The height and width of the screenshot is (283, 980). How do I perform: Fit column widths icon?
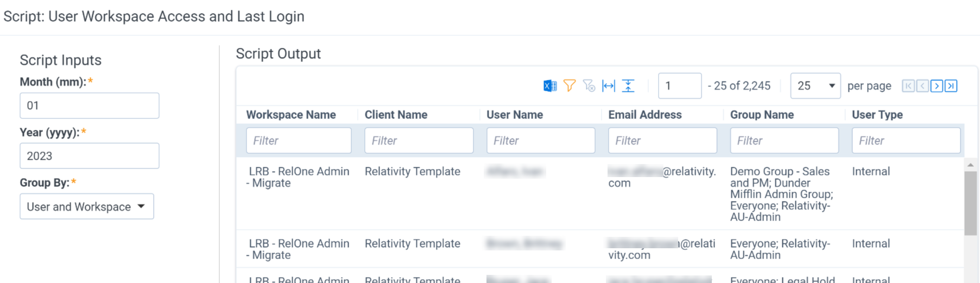click(x=609, y=86)
